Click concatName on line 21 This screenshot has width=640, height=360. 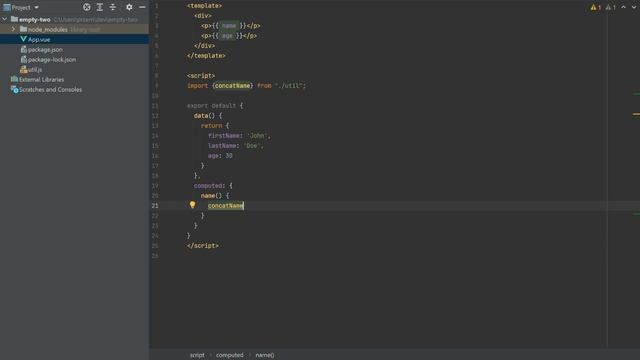point(225,206)
